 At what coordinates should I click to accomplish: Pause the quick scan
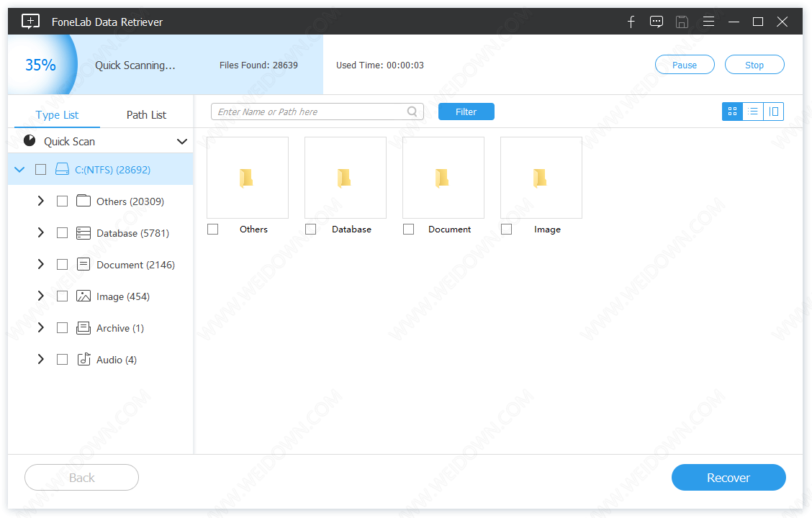click(685, 65)
